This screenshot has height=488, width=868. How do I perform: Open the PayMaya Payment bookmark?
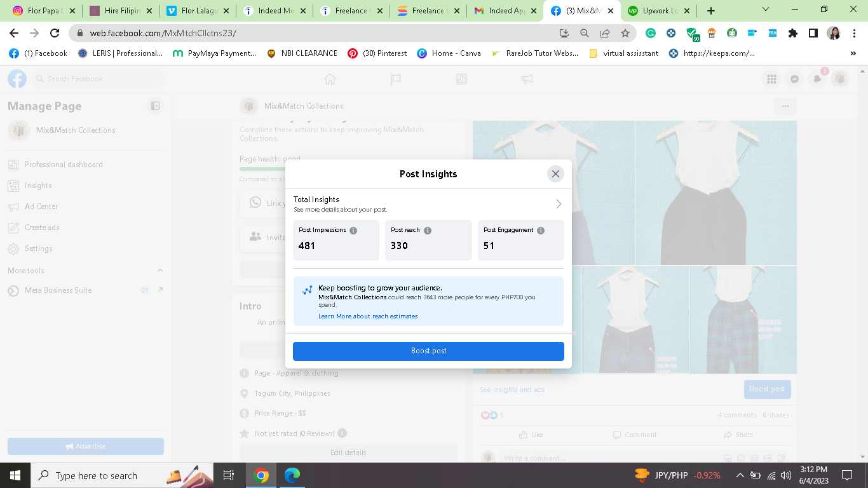tap(215, 53)
